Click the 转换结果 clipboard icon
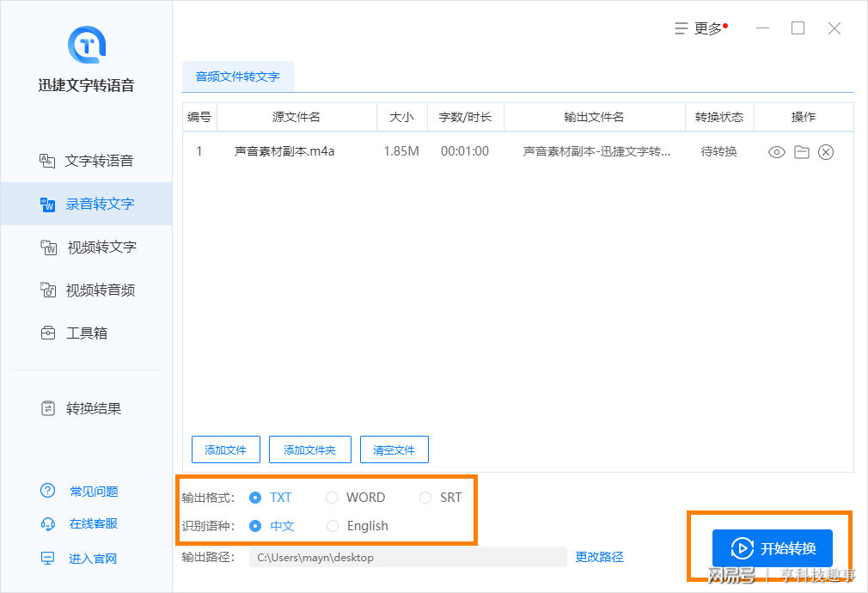868x593 pixels. tap(48, 408)
